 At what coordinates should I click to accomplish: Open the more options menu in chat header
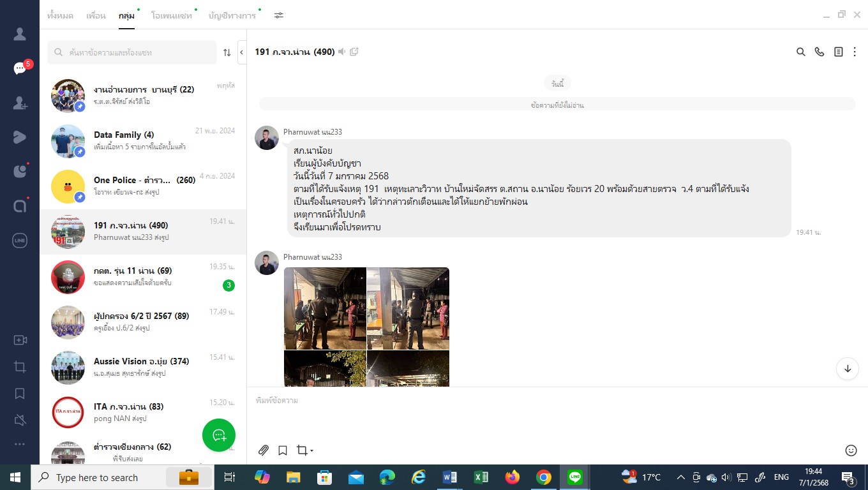855,52
